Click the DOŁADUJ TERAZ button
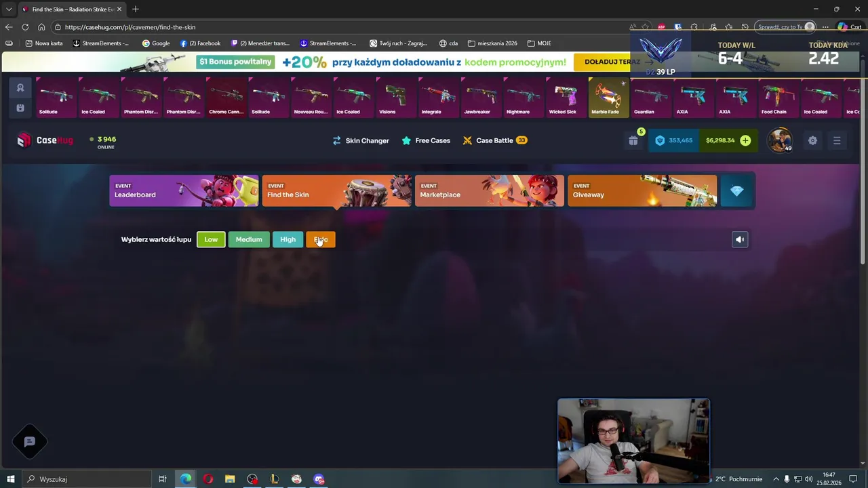This screenshot has width=868, height=488. point(612,62)
